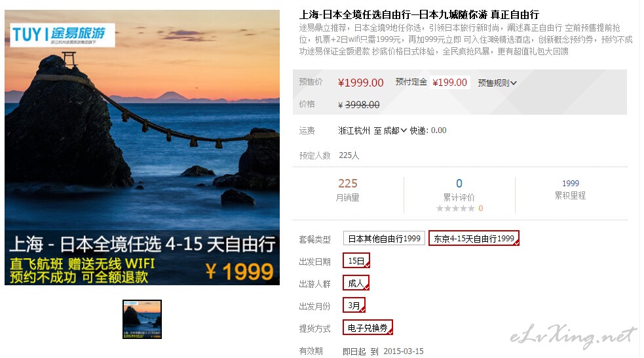Select the 电子兑换券 pickup method
644x358 pixels.
368,328
